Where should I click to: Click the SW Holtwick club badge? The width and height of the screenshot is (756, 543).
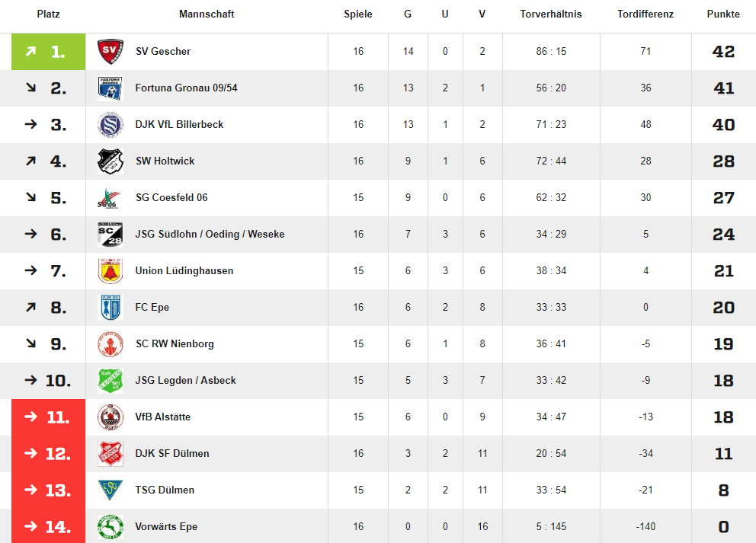(110, 161)
